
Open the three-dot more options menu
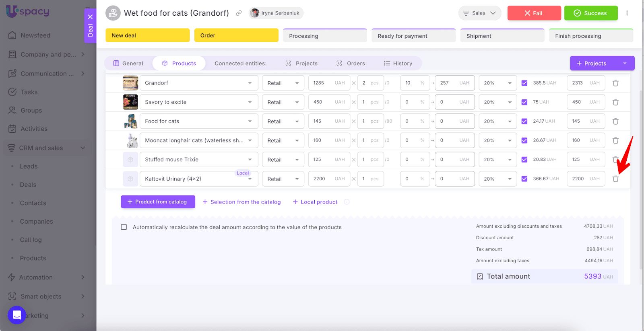pos(627,13)
